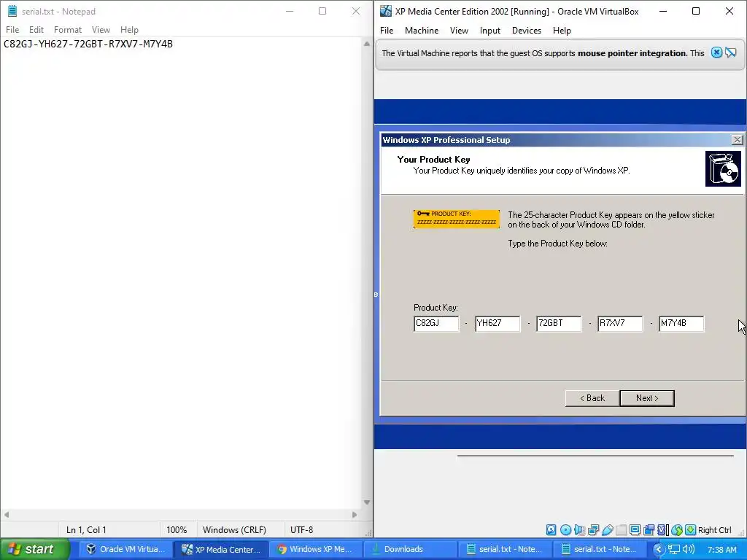Viewport: 747px width, 560px height.
Task: Click the don't-show-again icon on VirtualBox notification
Action: (x=731, y=52)
